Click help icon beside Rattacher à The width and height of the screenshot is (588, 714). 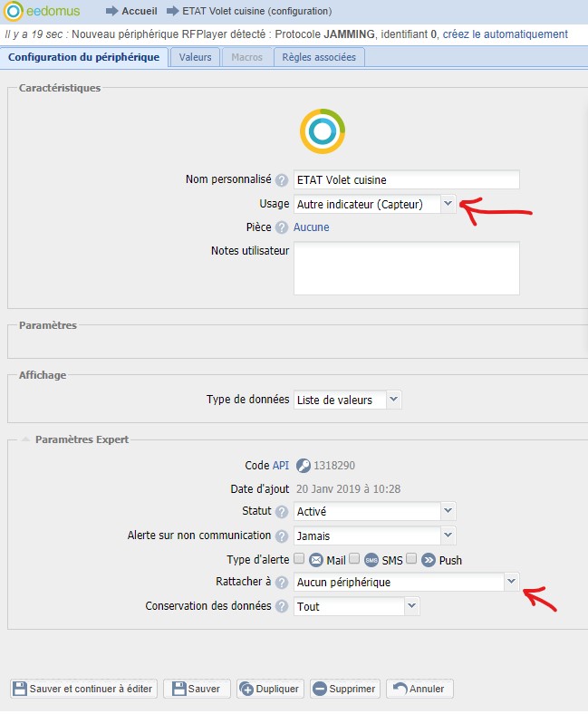pos(282,583)
